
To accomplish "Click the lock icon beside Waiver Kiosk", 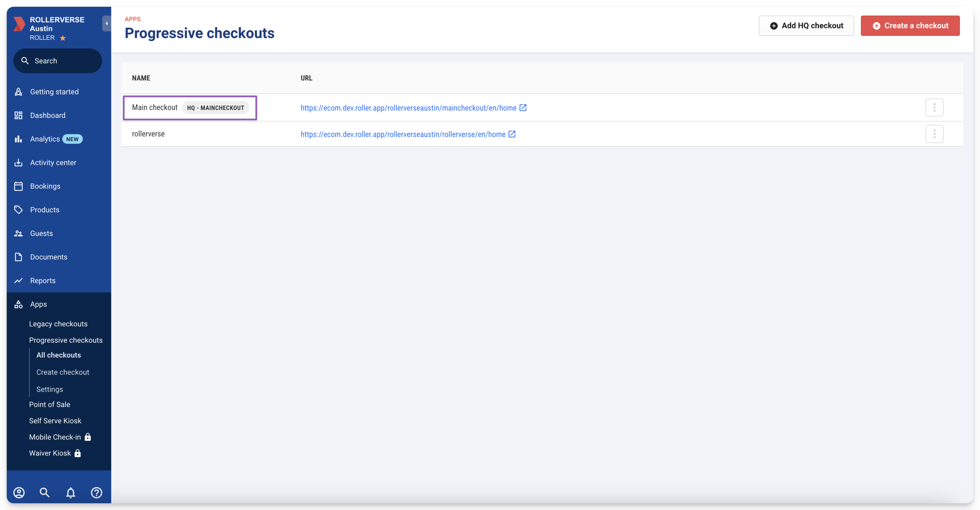I will pyautogui.click(x=78, y=453).
